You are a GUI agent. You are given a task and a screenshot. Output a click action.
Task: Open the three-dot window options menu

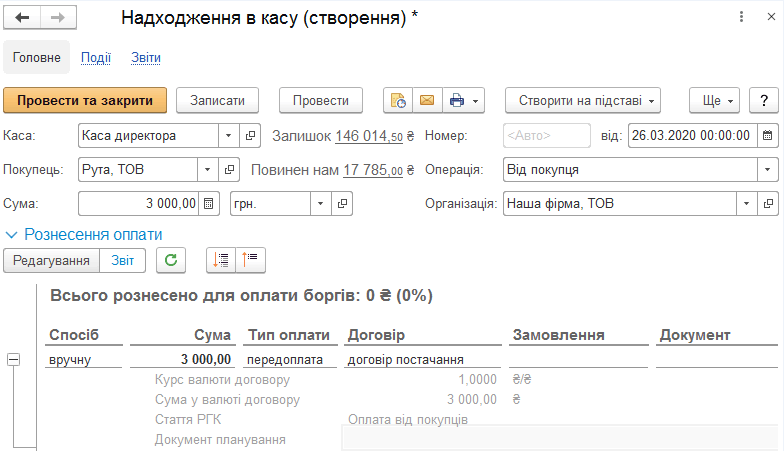click(742, 17)
